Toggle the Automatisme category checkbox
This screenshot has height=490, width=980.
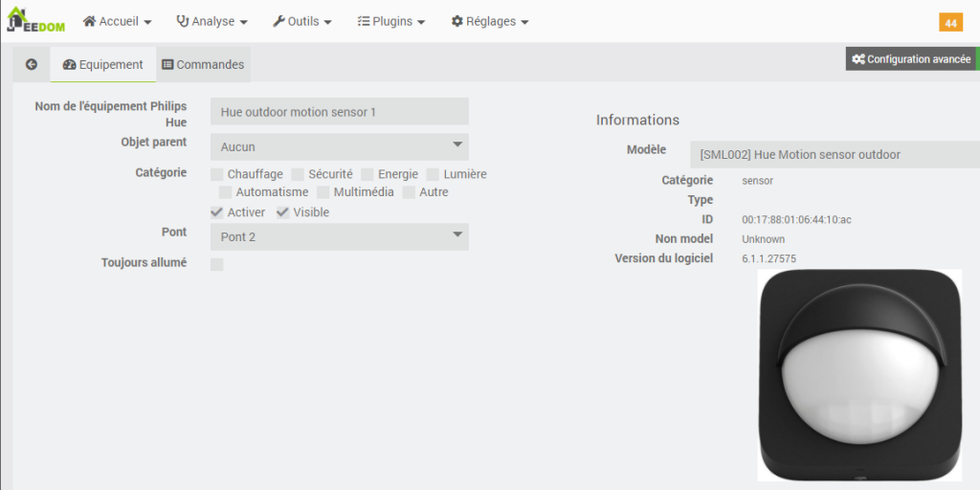(x=226, y=192)
